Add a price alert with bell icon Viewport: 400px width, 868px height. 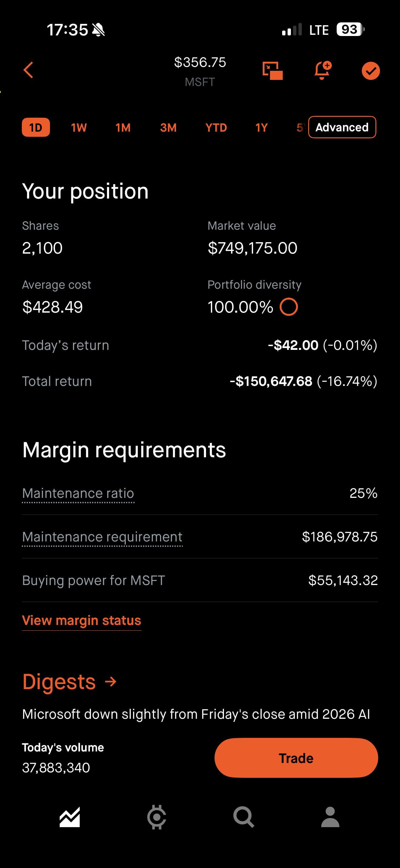[x=322, y=71]
